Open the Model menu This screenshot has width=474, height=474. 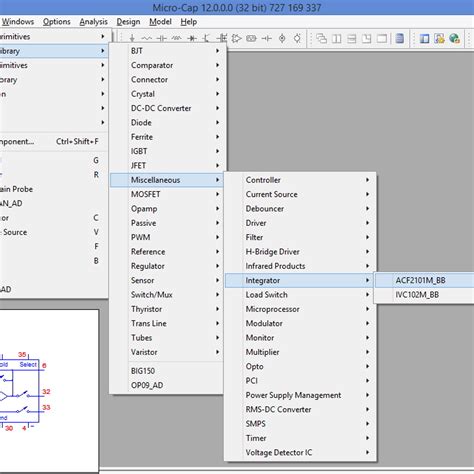[160, 22]
